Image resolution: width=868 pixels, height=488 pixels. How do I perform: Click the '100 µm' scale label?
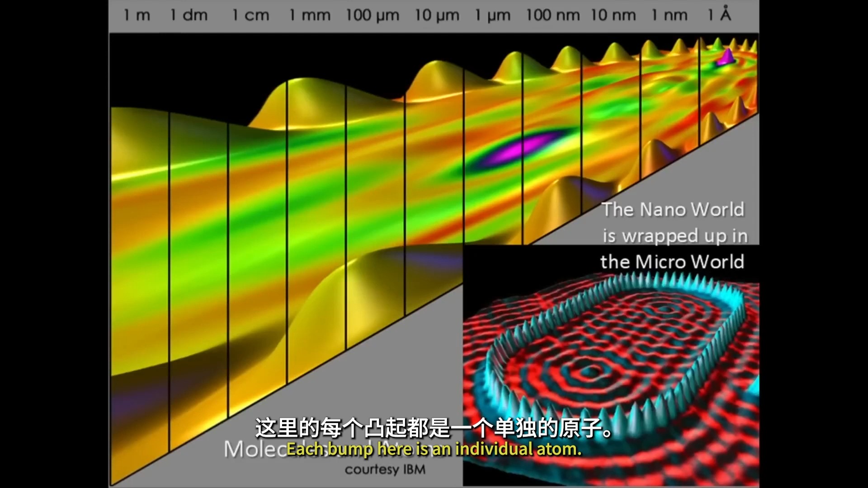[373, 15]
